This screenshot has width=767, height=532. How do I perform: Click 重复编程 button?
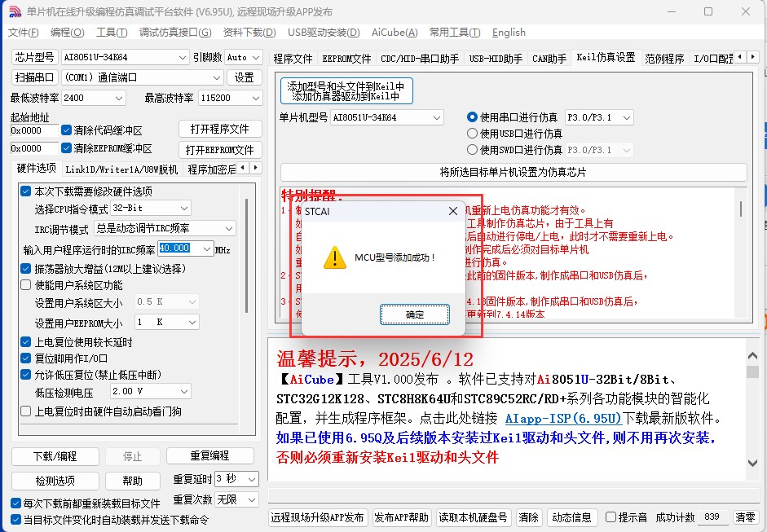[209, 455]
